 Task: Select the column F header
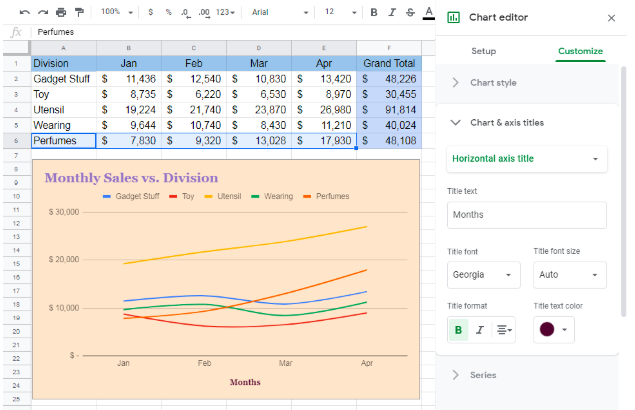click(389, 48)
